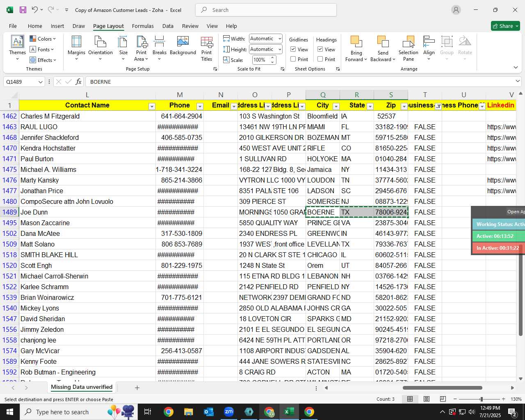This screenshot has width=525, height=420.
Task: Open the Breaks menu
Action: click(x=160, y=48)
